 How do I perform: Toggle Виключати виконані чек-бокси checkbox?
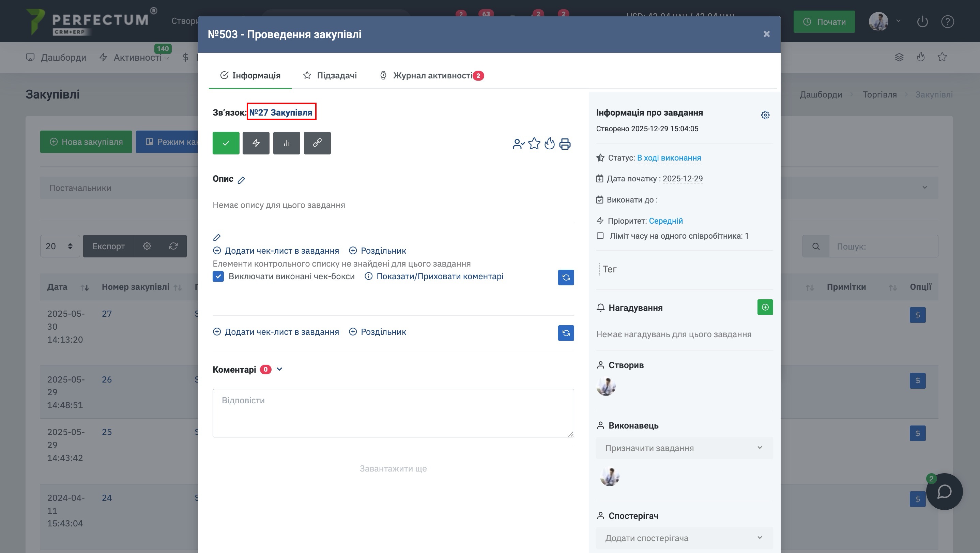coord(218,277)
